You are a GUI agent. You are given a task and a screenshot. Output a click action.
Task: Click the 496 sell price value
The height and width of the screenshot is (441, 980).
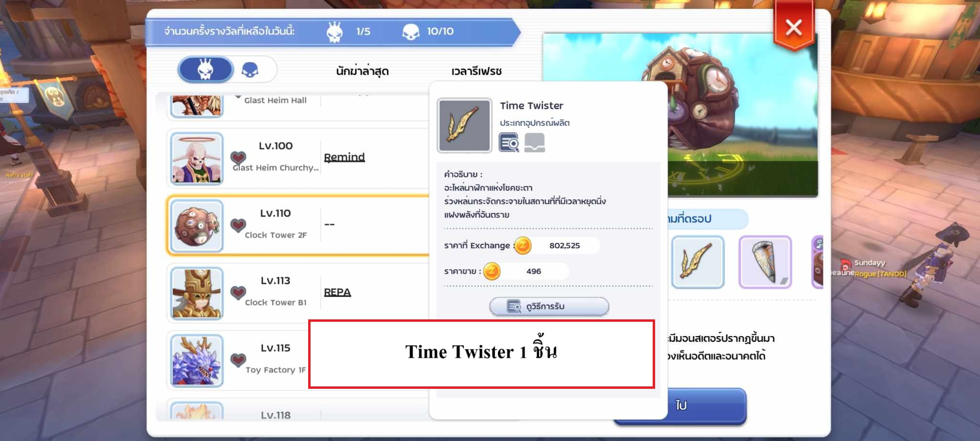click(x=534, y=271)
